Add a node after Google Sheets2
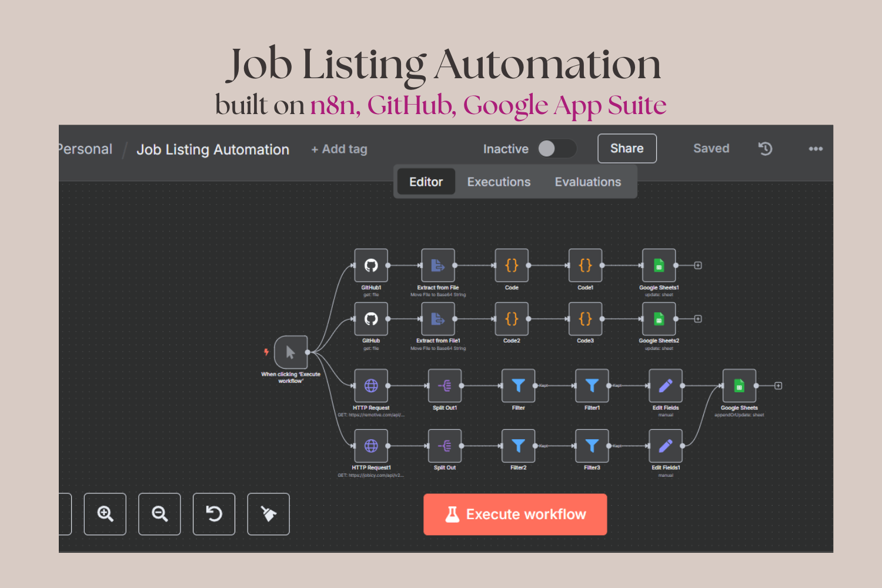The image size is (882, 588). (698, 319)
